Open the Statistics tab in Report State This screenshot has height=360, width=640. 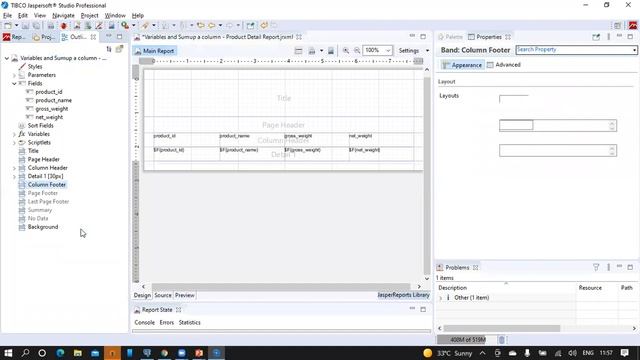(x=189, y=322)
